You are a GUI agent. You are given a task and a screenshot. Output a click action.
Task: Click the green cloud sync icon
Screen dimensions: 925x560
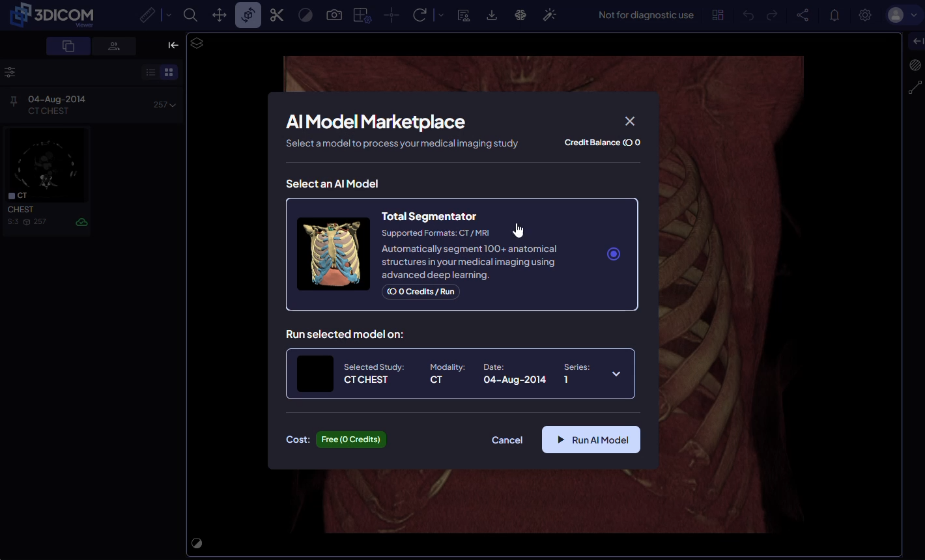click(81, 222)
